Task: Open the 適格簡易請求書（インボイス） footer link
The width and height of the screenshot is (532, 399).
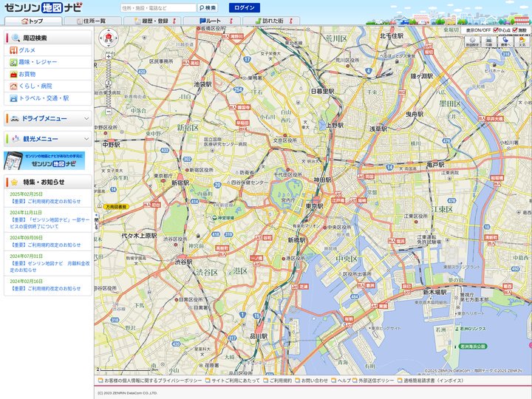Action: [x=435, y=381]
